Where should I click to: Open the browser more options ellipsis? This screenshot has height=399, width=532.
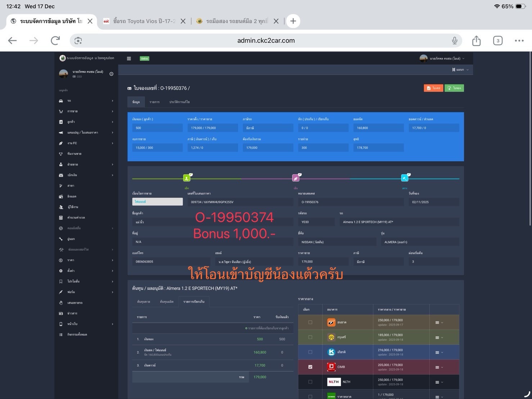519,41
